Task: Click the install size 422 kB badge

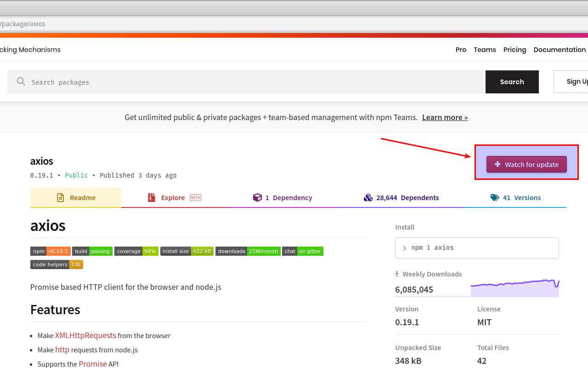Action: 187,251
